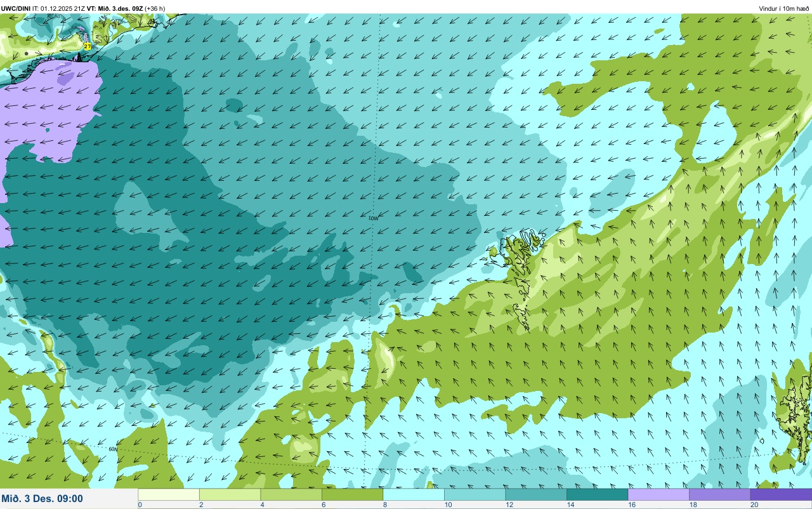The image size is (812, 509).
Task: Select the dark violet swatch above 20
Action: (781, 494)
